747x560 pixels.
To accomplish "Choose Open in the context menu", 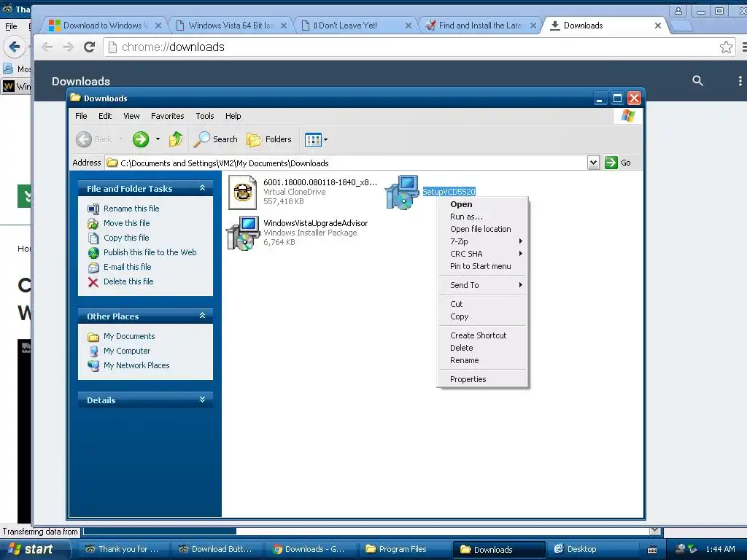I will coord(482,204).
